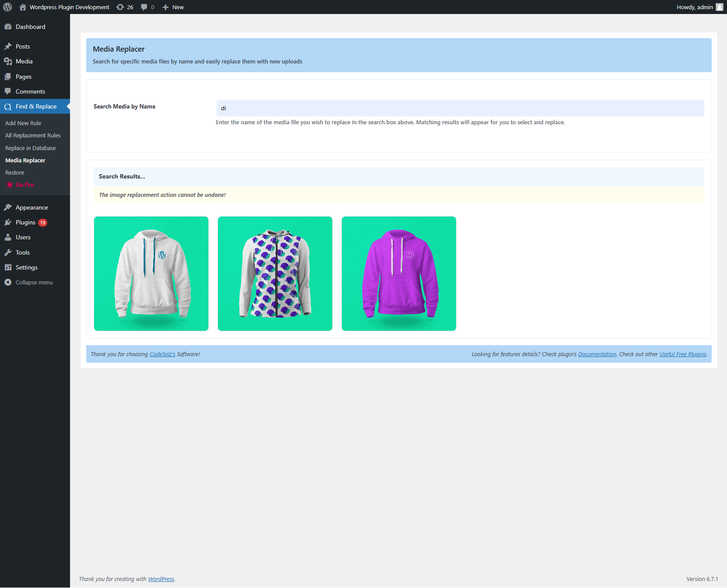Click the Search Results... heading
The height and width of the screenshot is (588, 727).
pos(122,176)
